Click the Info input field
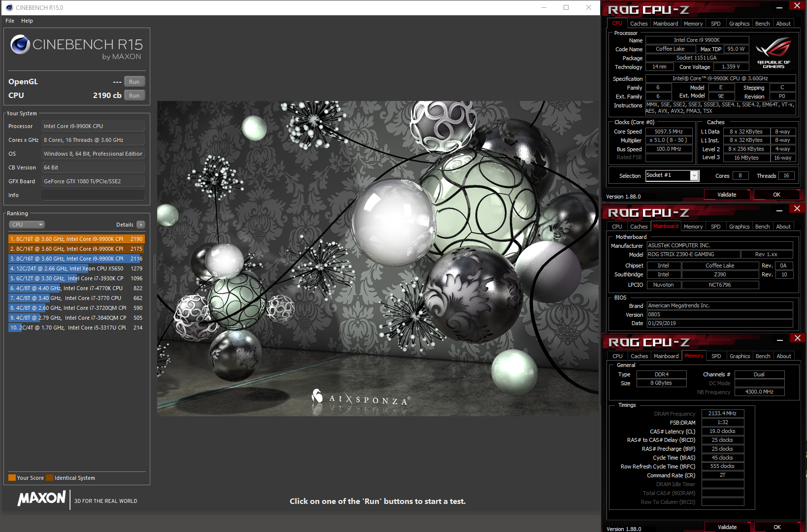Viewport: 807px width, 532px height. click(x=93, y=195)
